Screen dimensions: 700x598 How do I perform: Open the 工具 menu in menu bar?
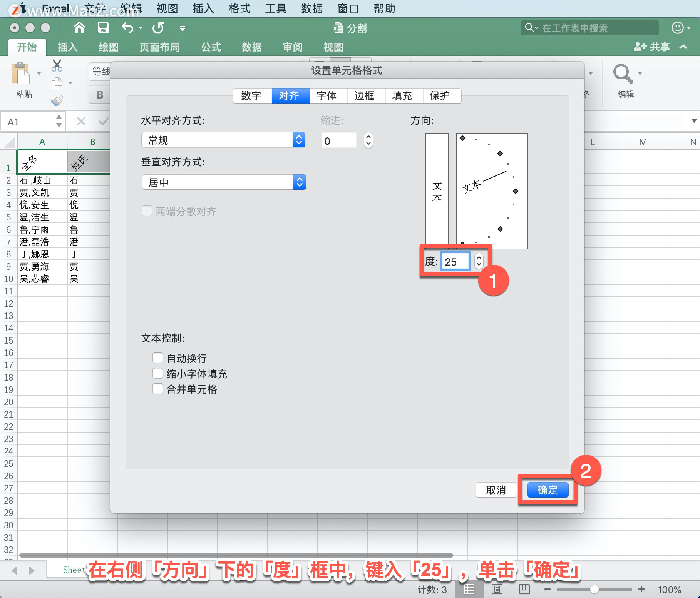click(276, 8)
